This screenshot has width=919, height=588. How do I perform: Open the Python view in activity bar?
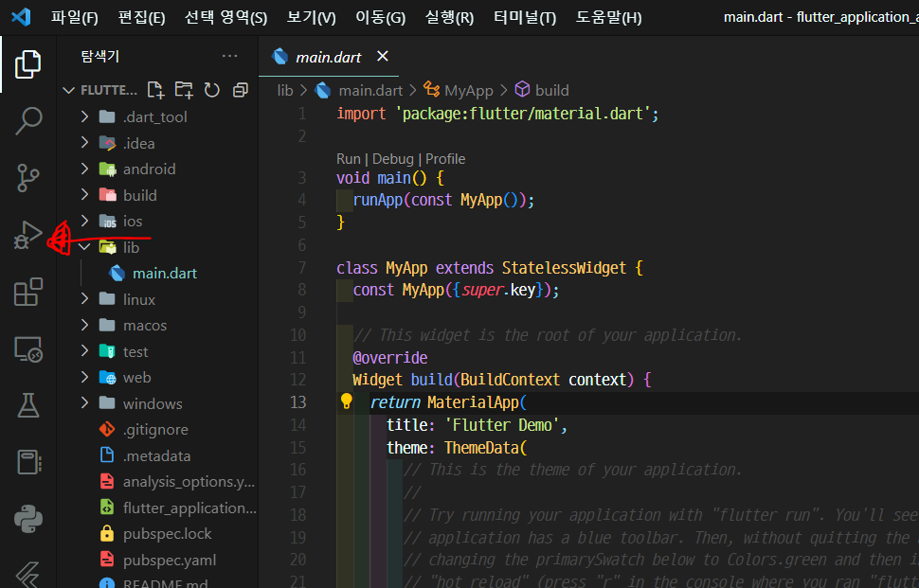click(x=27, y=519)
